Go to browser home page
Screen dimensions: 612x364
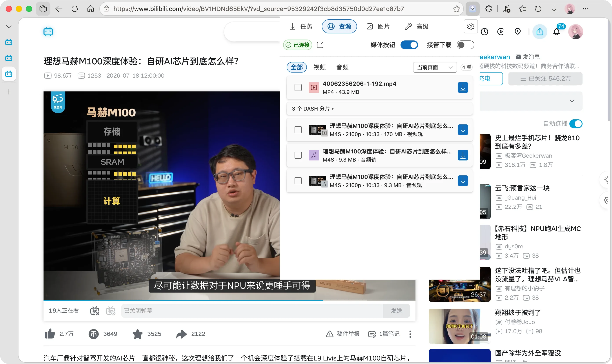91,9
